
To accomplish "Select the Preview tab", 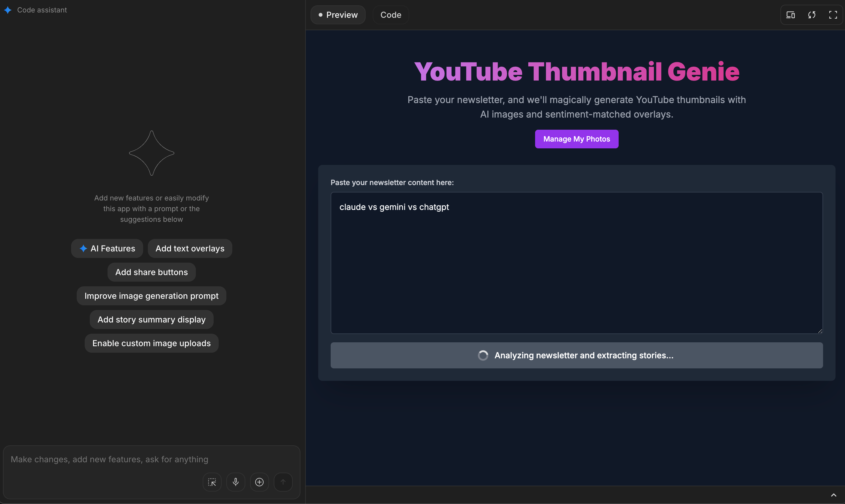I will [338, 15].
